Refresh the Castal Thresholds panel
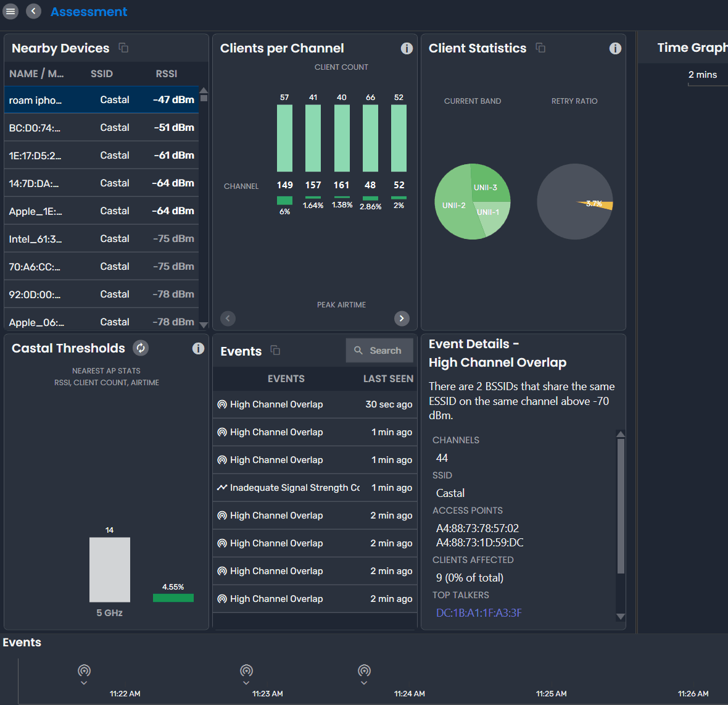This screenshot has width=728, height=705. (x=141, y=348)
